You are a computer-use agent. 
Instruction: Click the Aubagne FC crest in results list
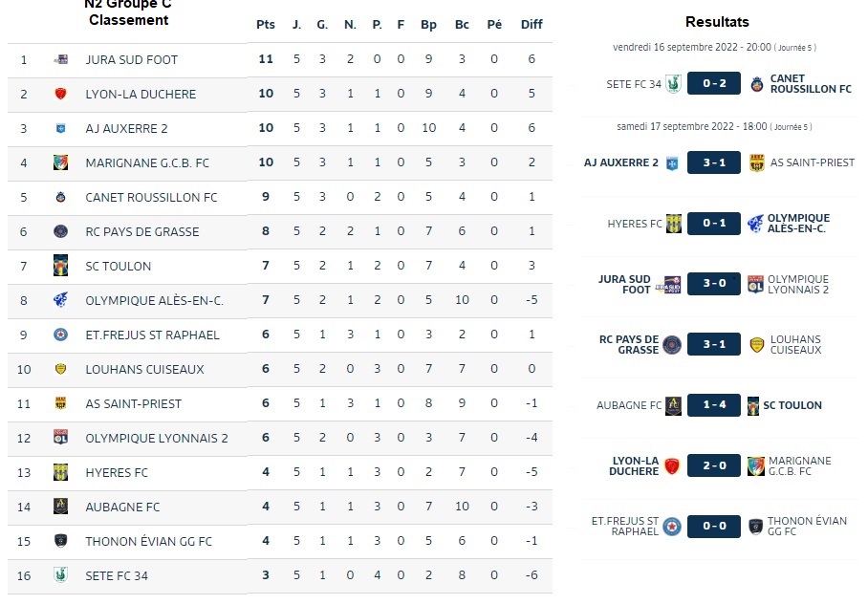[673, 405]
